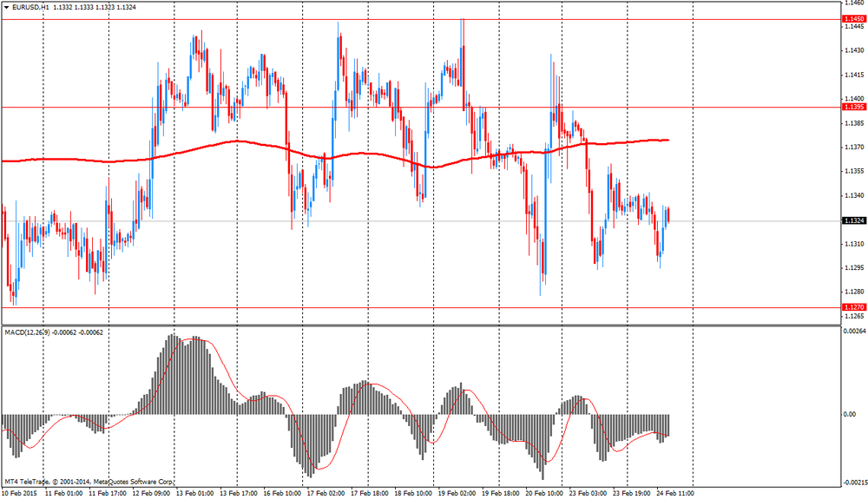Click the 10 Feb 2015 date label
Screen dimensions: 868x499
click(21, 493)
